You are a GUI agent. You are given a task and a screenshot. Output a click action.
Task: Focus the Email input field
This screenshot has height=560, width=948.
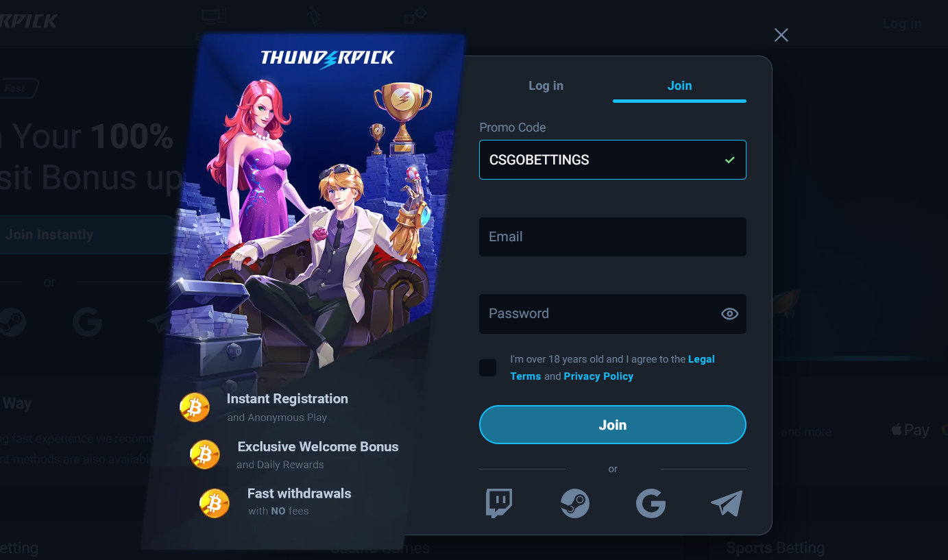pyautogui.click(x=613, y=237)
